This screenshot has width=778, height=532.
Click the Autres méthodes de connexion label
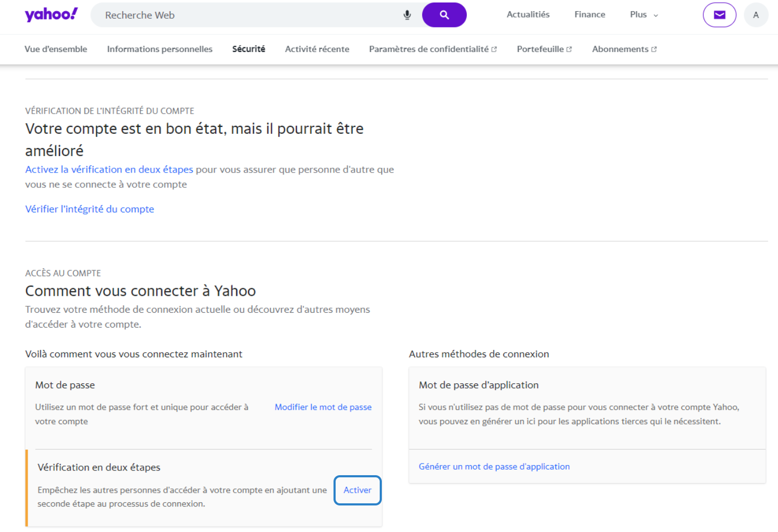point(479,354)
